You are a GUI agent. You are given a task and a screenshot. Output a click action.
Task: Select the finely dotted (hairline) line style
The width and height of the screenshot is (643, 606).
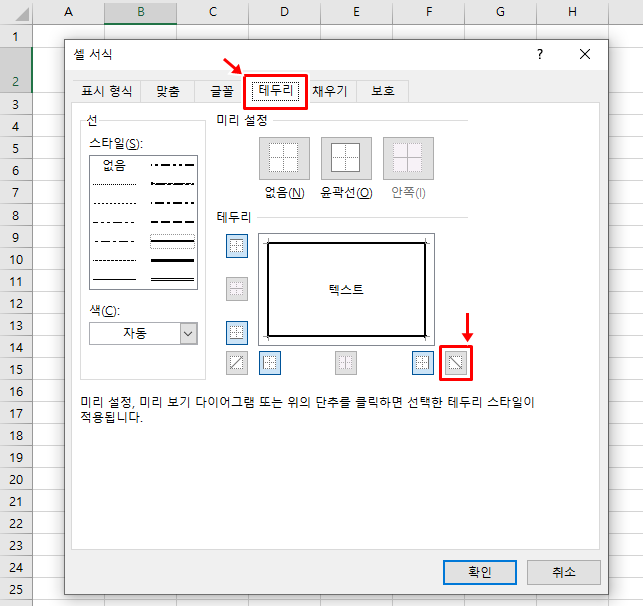click(114, 185)
